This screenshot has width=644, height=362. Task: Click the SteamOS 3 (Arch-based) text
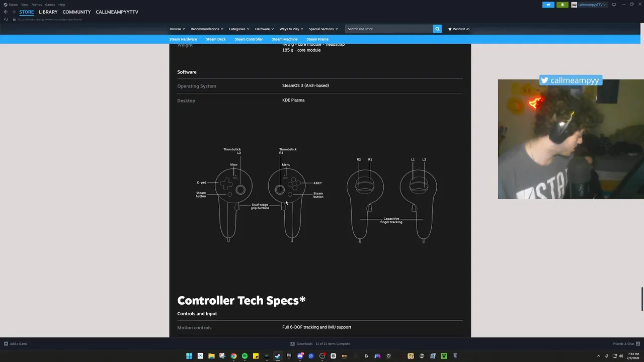(x=305, y=85)
